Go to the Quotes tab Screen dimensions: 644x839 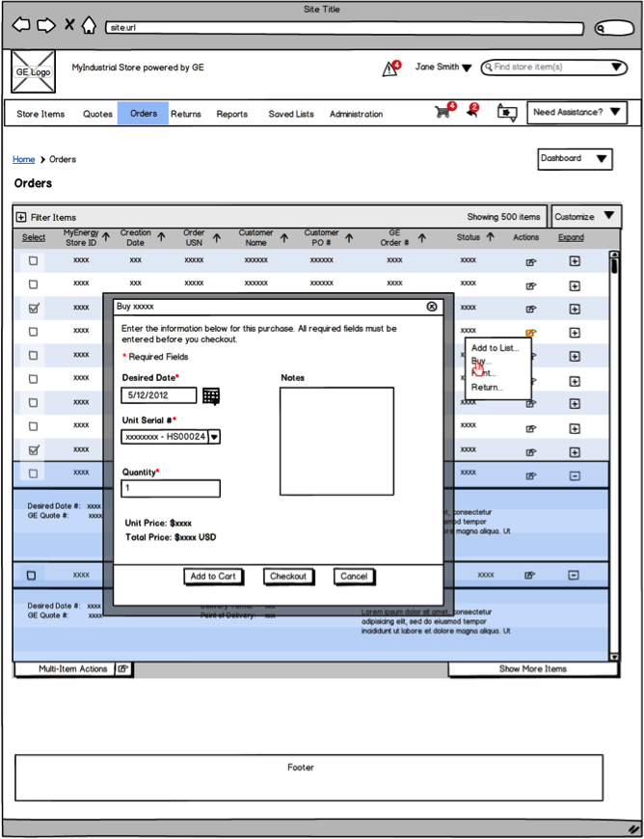pyautogui.click(x=98, y=114)
